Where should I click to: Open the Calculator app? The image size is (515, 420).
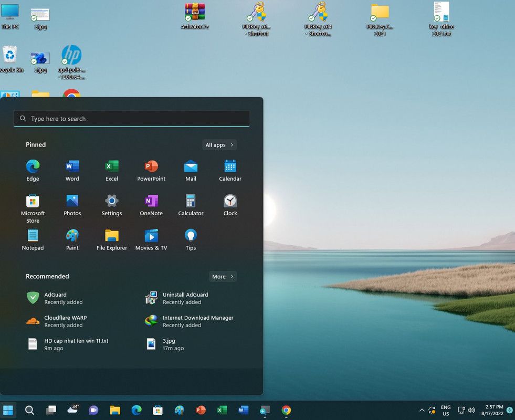(x=191, y=205)
